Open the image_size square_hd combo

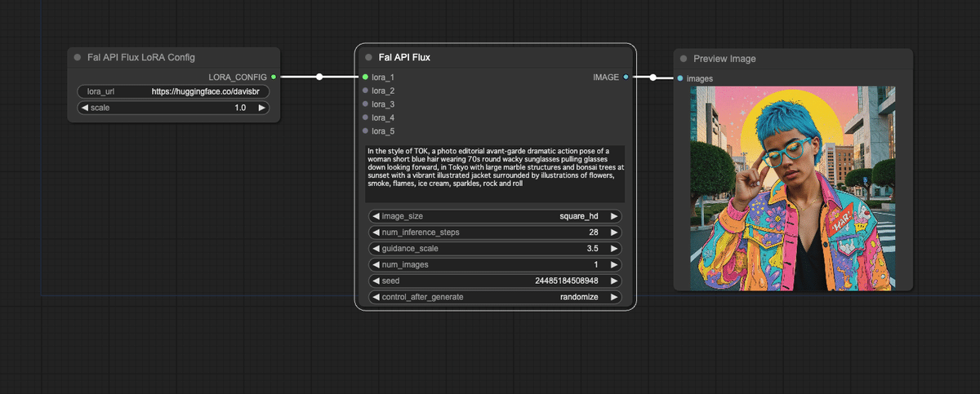[495, 216]
